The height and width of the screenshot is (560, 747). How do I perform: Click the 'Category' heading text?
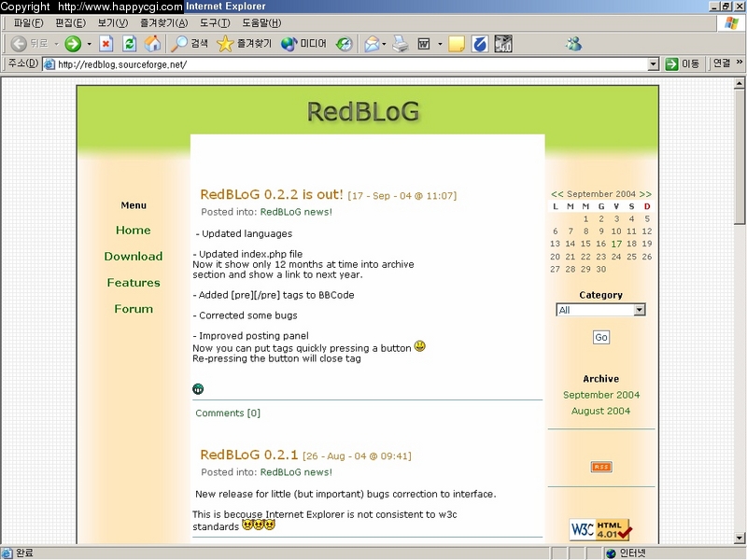[600, 295]
